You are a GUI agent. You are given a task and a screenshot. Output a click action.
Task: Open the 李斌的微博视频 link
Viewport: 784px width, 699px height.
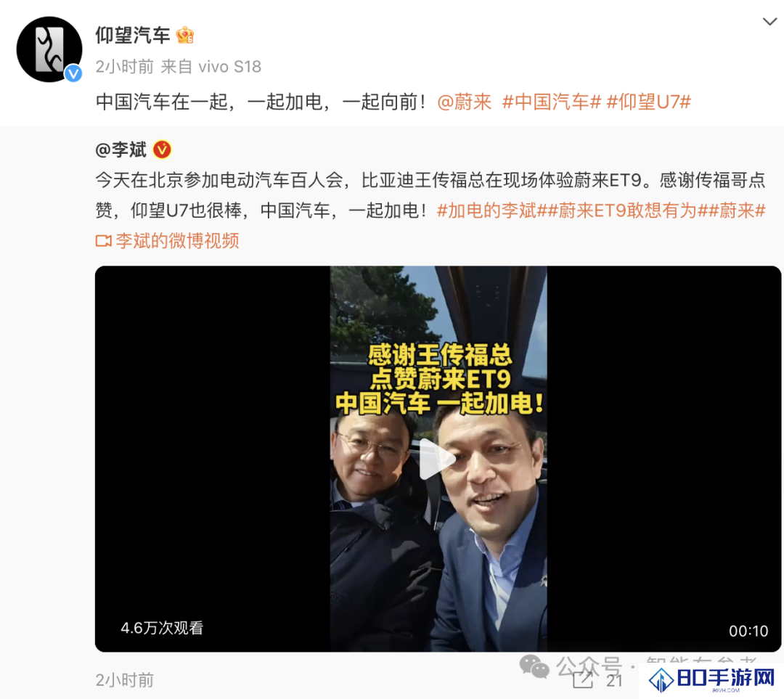(x=178, y=241)
